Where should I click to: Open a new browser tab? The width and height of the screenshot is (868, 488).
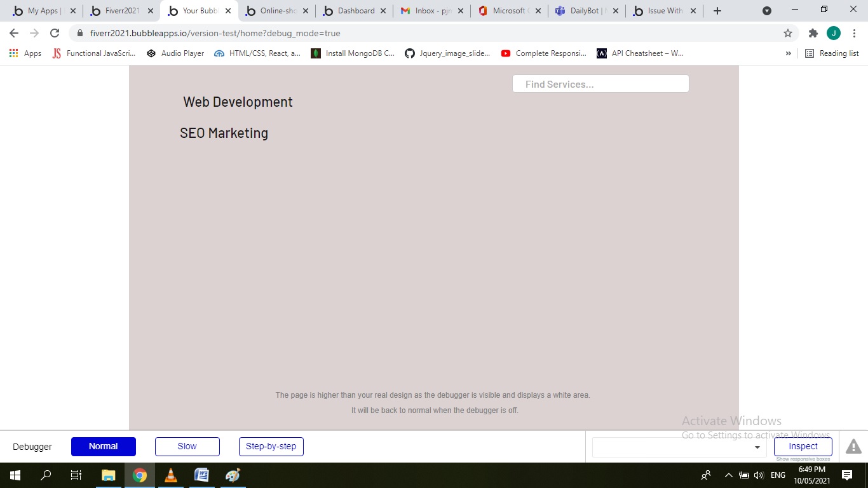click(x=717, y=11)
